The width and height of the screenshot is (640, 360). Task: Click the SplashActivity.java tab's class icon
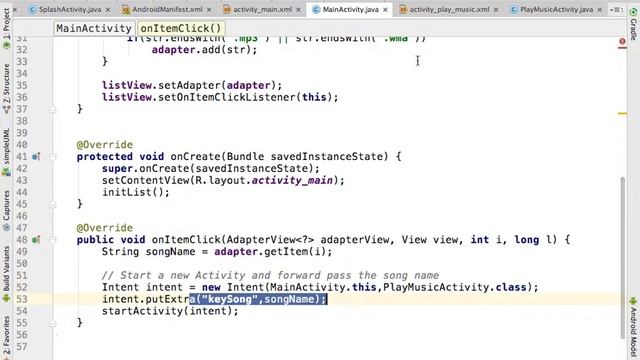32,9
